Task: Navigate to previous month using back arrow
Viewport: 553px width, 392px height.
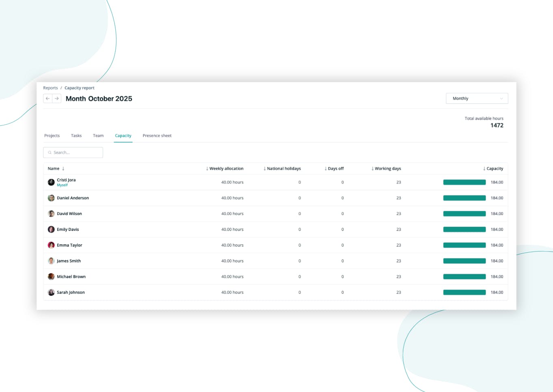Action: pyautogui.click(x=48, y=98)
